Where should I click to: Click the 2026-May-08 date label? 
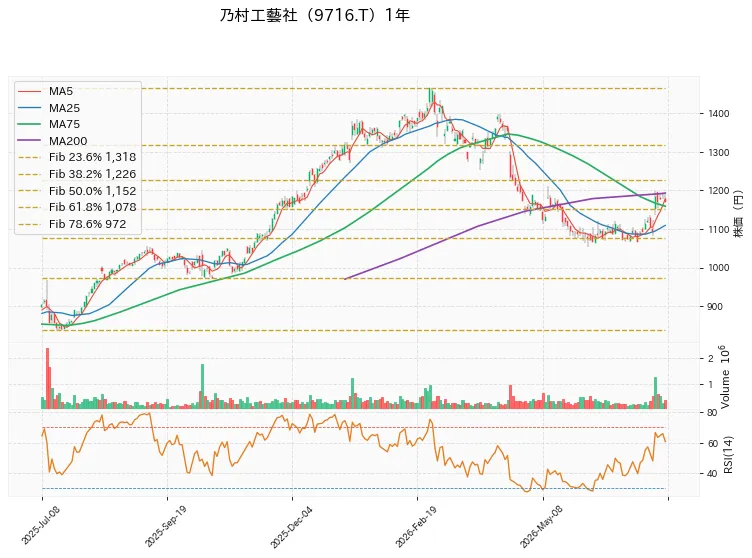[541, 526]
